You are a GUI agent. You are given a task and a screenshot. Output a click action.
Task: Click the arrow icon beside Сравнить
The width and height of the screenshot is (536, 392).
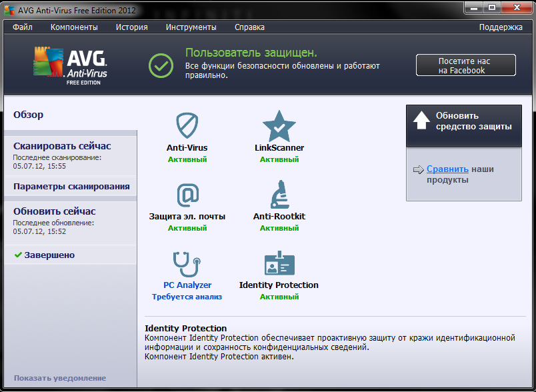pyautogui.click(x=419, y=169)
